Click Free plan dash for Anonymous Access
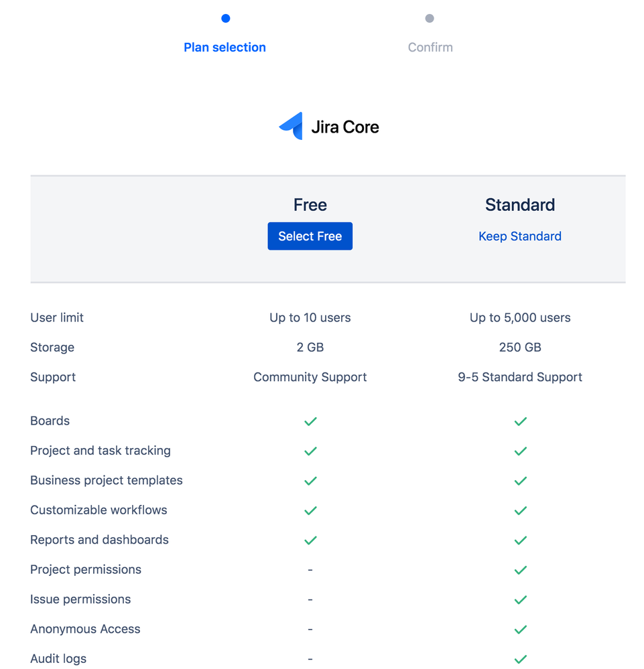 tap(310, 629)
